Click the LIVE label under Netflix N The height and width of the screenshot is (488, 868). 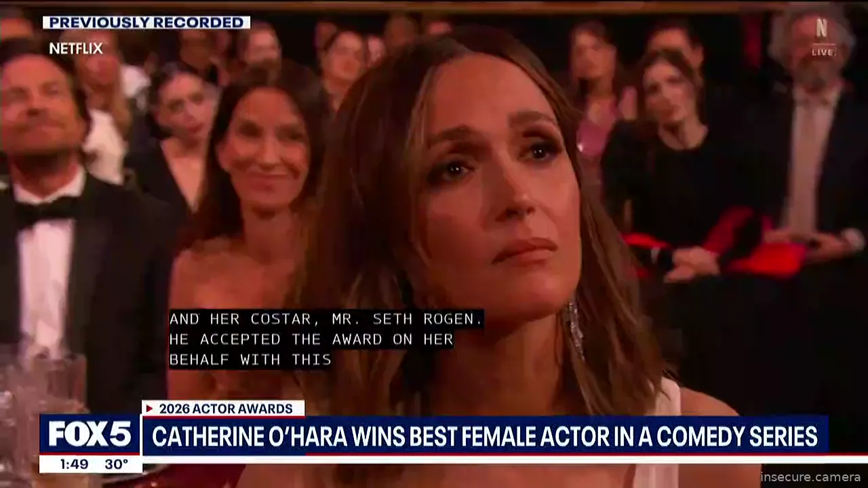824,52
